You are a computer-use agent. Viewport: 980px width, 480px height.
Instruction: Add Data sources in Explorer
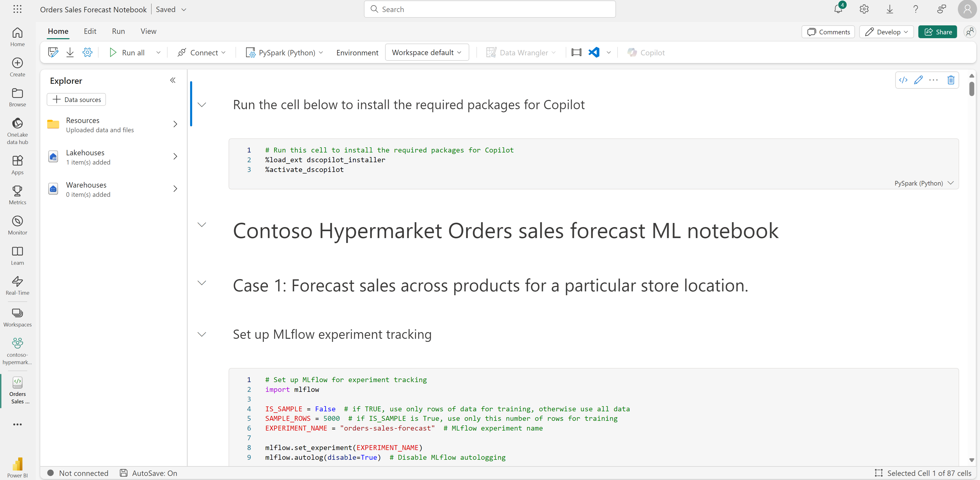click(x=76, y=100)
